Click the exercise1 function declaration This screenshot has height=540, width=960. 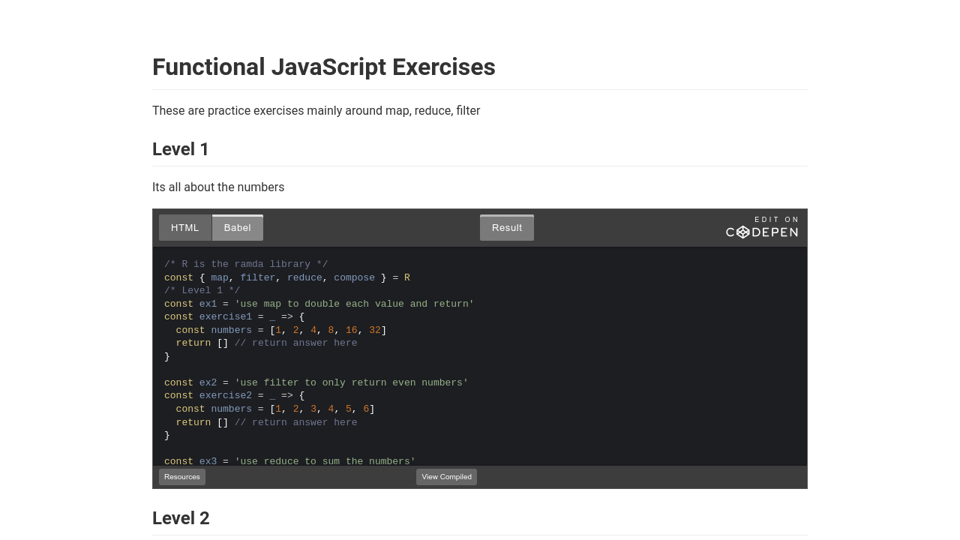[234, 317]
